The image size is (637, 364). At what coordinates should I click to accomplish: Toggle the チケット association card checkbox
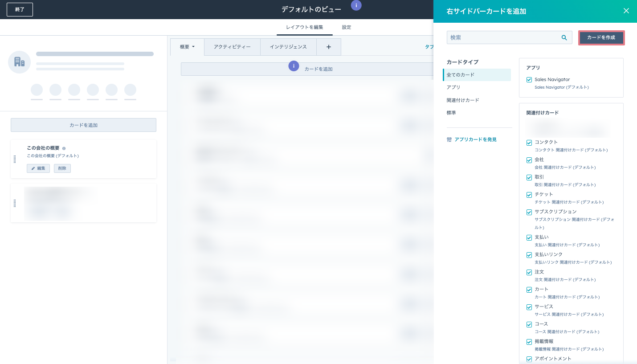click(529, 195)
